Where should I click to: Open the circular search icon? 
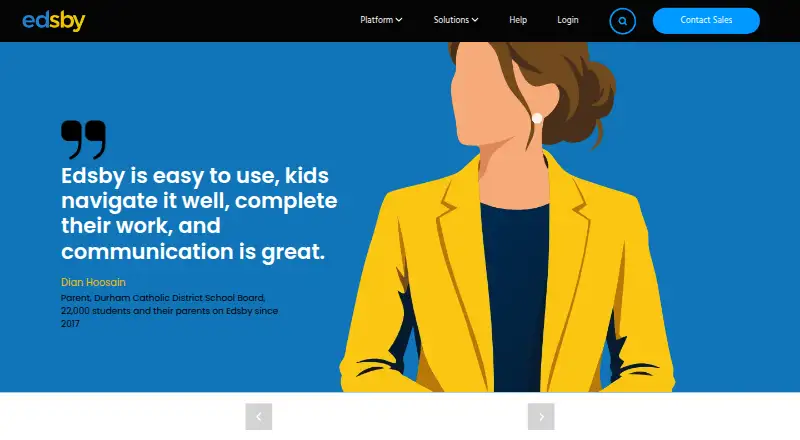[622, 21]
